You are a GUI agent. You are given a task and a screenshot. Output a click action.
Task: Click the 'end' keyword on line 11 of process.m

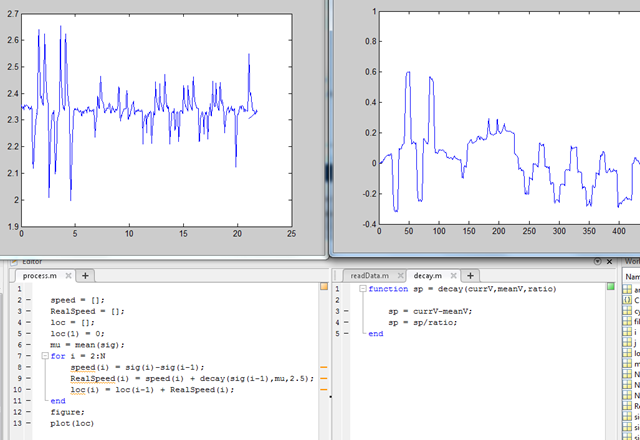pyautogui.click(x=58, y=401)
